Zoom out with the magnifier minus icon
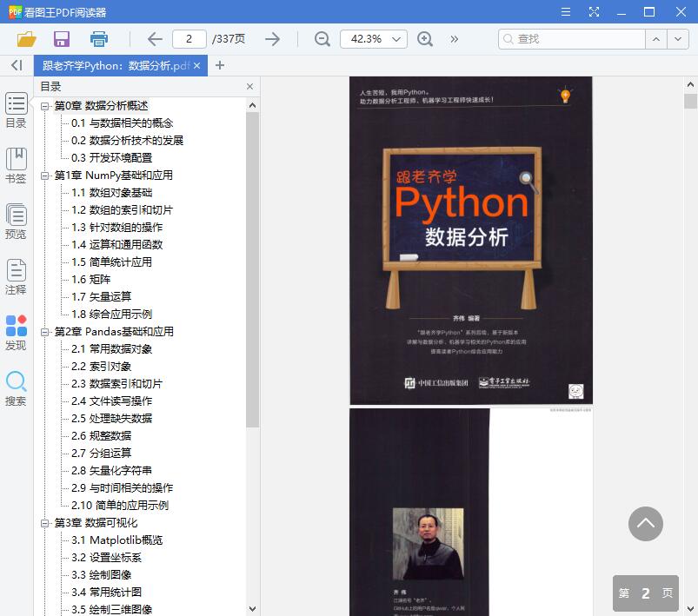 click(322, 39)
